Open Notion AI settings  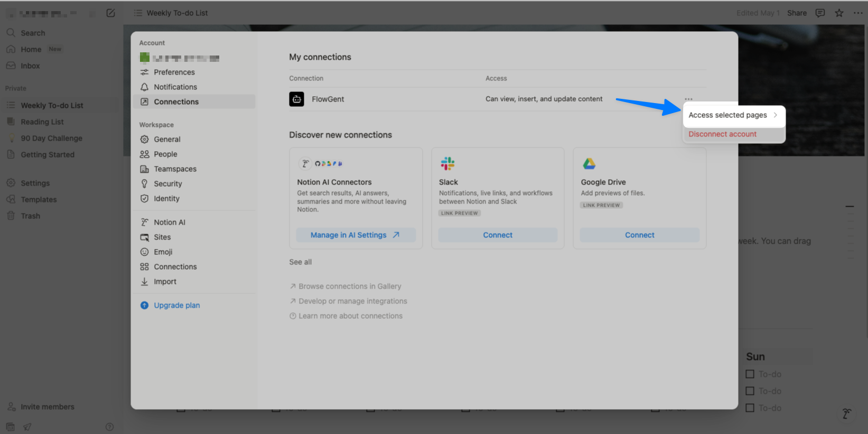pos(170,222)
